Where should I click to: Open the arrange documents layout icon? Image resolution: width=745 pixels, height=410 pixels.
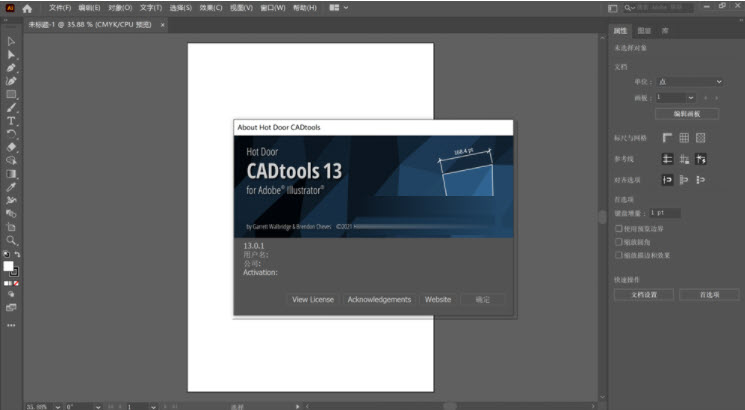click(334, 8)
